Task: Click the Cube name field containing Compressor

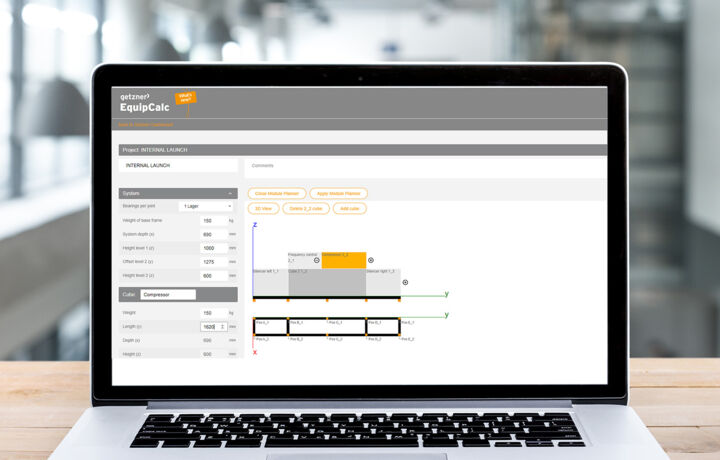Action: pos(167,295)
